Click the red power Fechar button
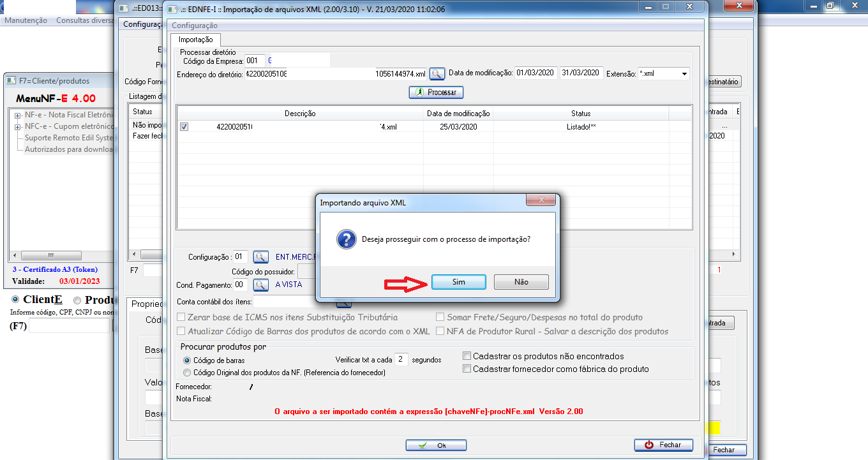 [662, 445]
